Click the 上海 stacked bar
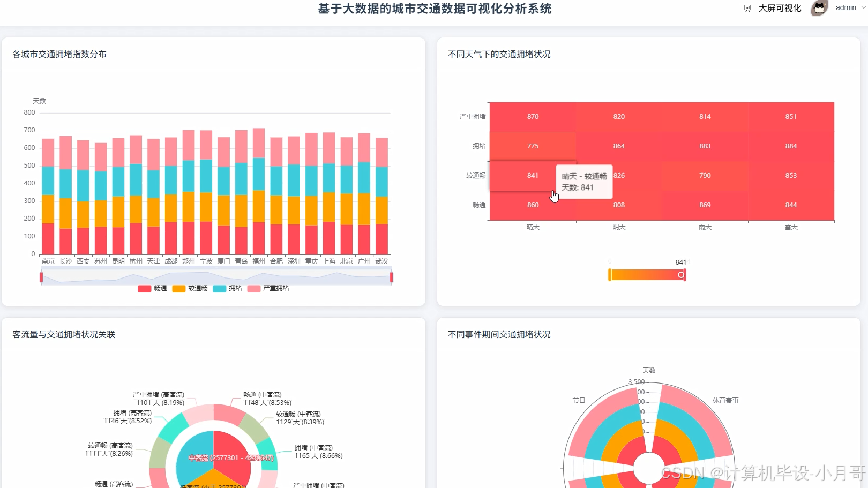This screenshot has width=868, height=488. 329,193
